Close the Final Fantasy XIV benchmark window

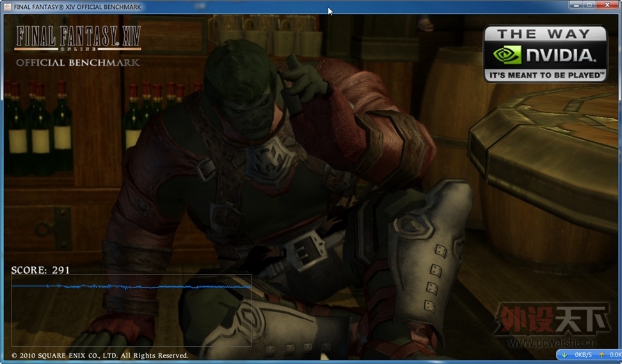[608, 5]
